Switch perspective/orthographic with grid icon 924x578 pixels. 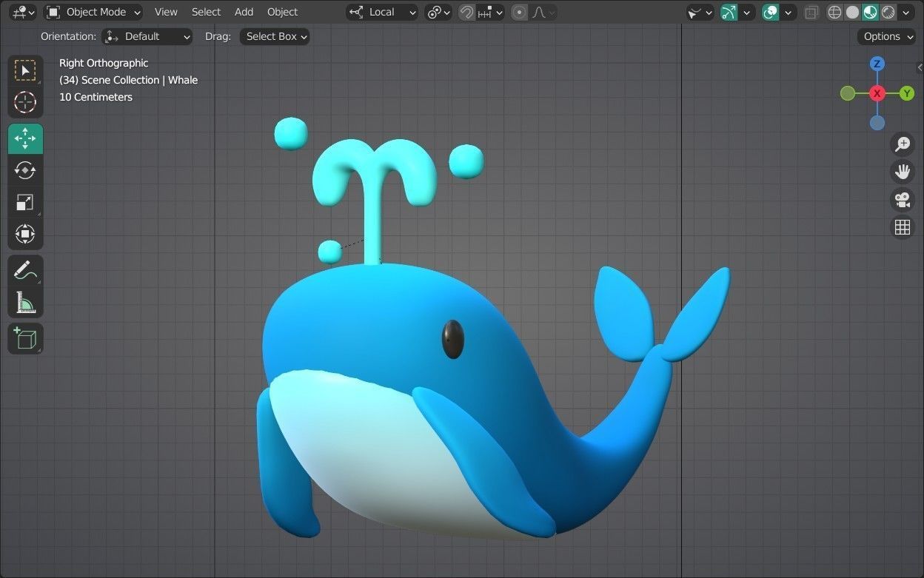902,227
